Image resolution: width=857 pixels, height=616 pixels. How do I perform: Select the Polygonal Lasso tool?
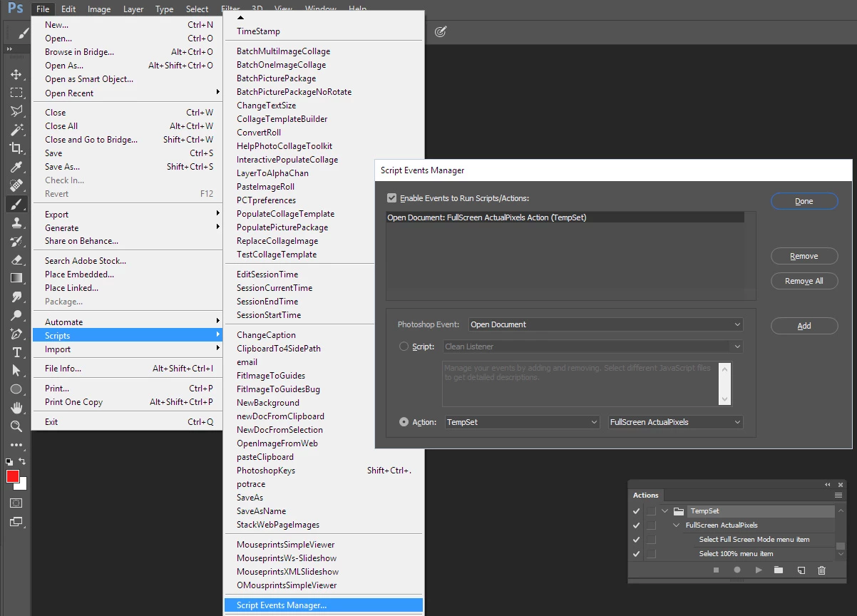(16, 111)
